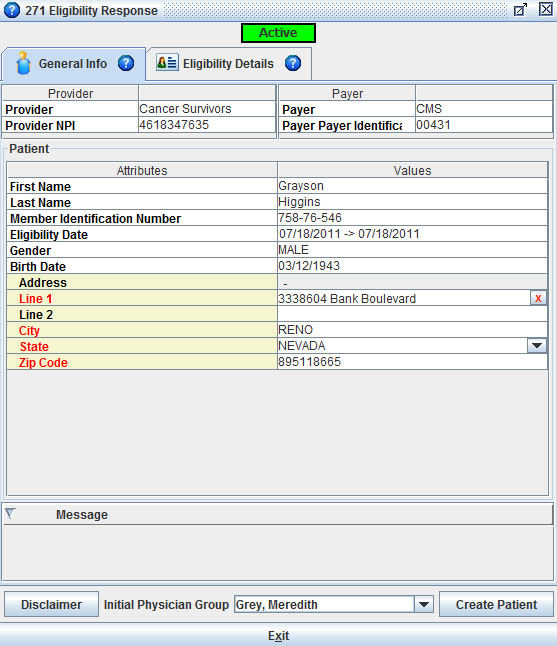The image size is (557, 646).
Task: Click the Member Identification Number label
Action: click(95, 218)
